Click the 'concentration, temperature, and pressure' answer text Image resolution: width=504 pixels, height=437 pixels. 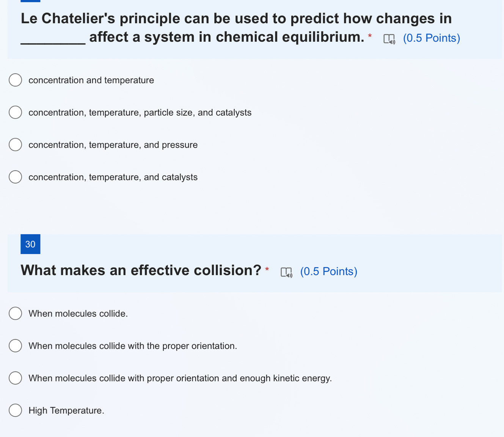click(113, 145)
